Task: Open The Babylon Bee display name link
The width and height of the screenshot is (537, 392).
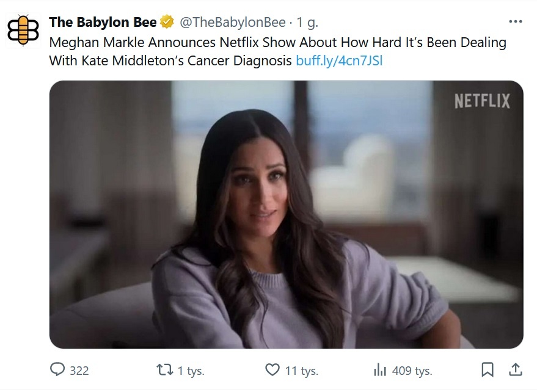Action: coord(103,23)
